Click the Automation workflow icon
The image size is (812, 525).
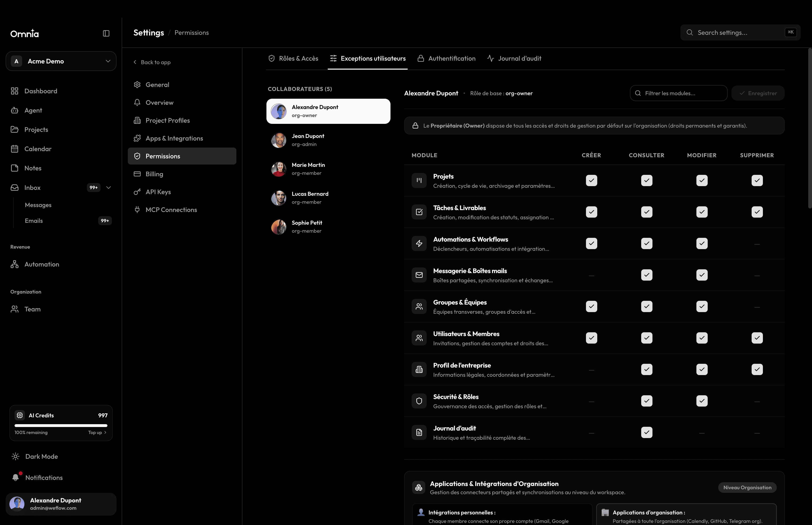pyautogui.click(x=14, y=264)
